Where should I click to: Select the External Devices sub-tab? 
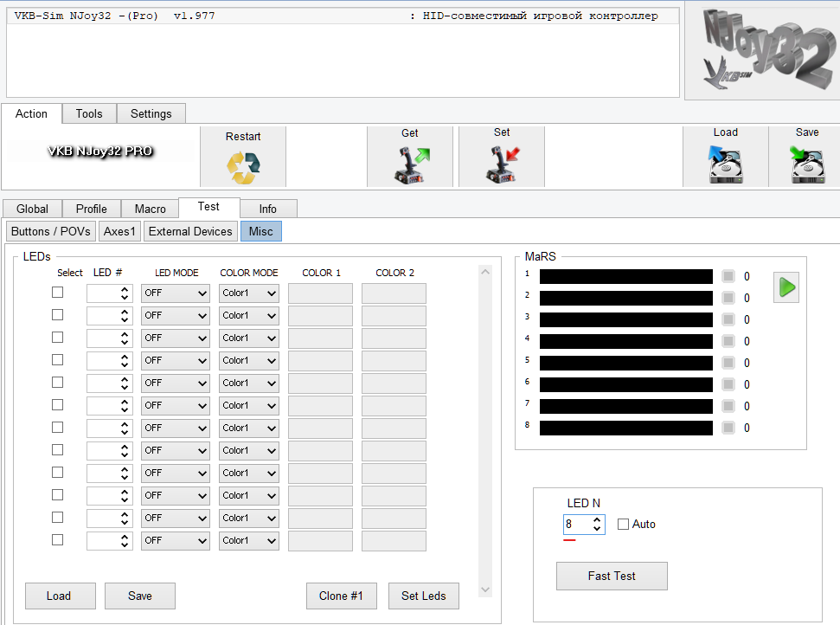[x=190, y=231]
